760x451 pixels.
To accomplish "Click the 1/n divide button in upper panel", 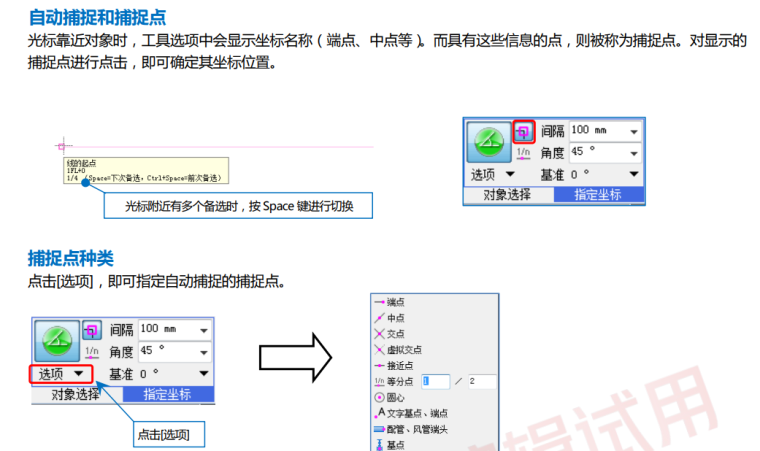I will click(x=523, y=153).
